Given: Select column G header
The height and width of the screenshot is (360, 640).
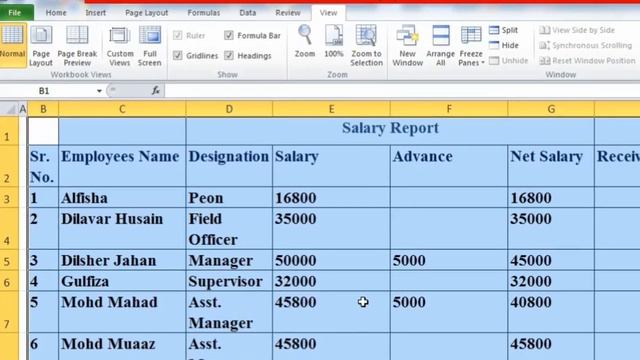Looking at the screenshot, I should coord(551,109).
